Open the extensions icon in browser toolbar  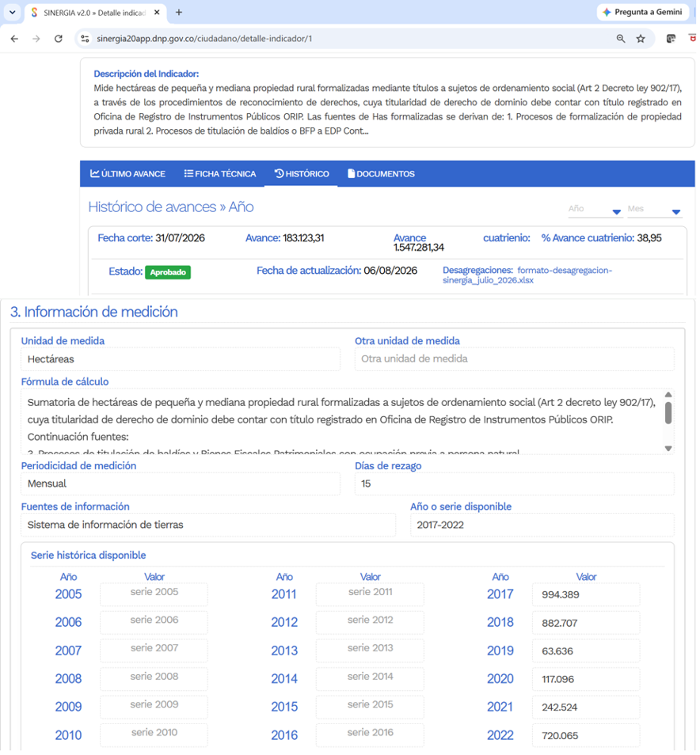tap(671, 39)
